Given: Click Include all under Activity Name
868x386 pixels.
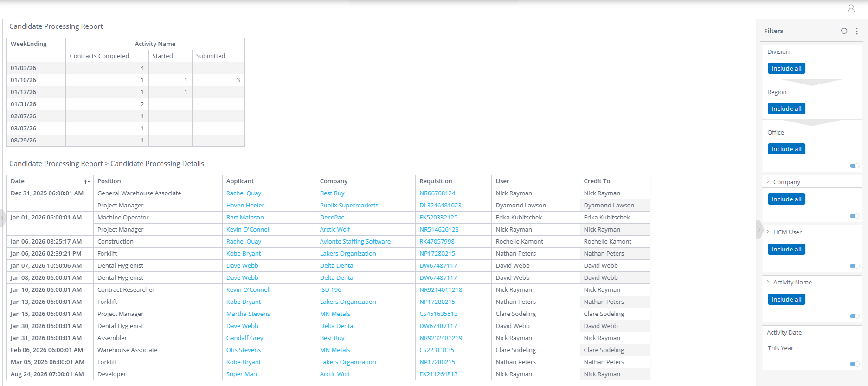Looking at the screenshot, I should (786, 299).
